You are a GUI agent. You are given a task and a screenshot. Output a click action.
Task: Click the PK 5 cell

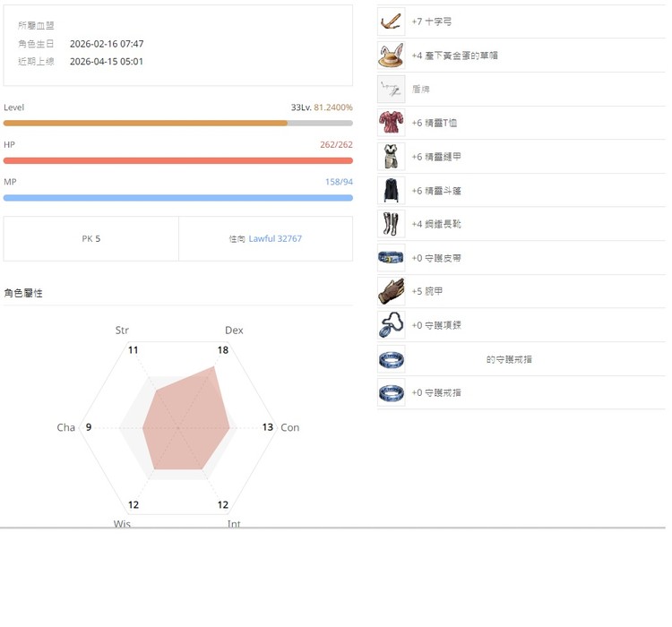click(90, 239)
